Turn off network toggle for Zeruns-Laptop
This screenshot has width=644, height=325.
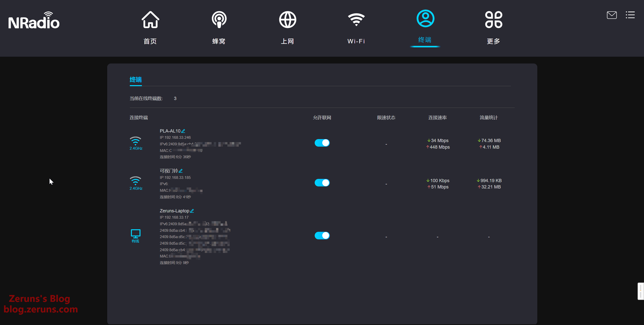[x=322, y=236]
